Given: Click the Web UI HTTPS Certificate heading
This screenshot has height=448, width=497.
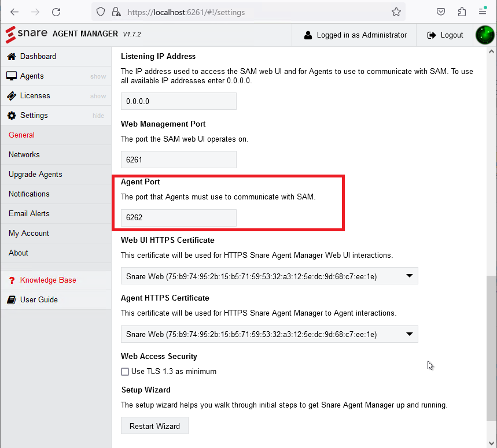Looking at the screenshot, I should click(x=167, y=240).
